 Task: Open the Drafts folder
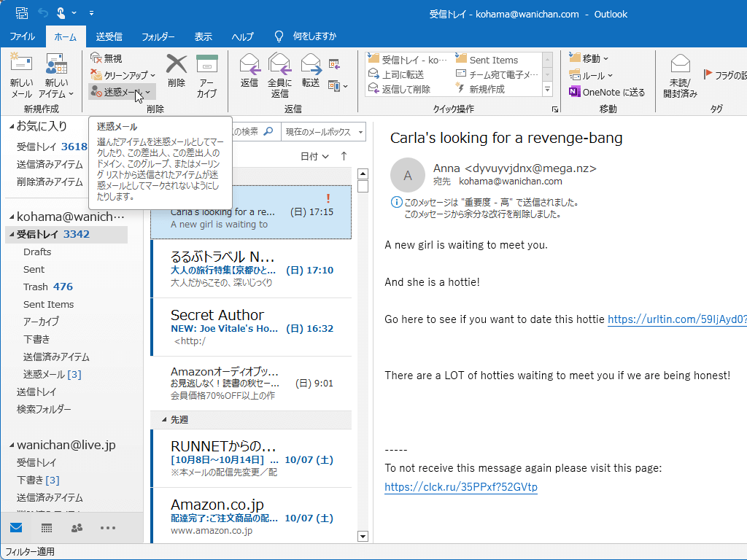(x=37, y=252)
